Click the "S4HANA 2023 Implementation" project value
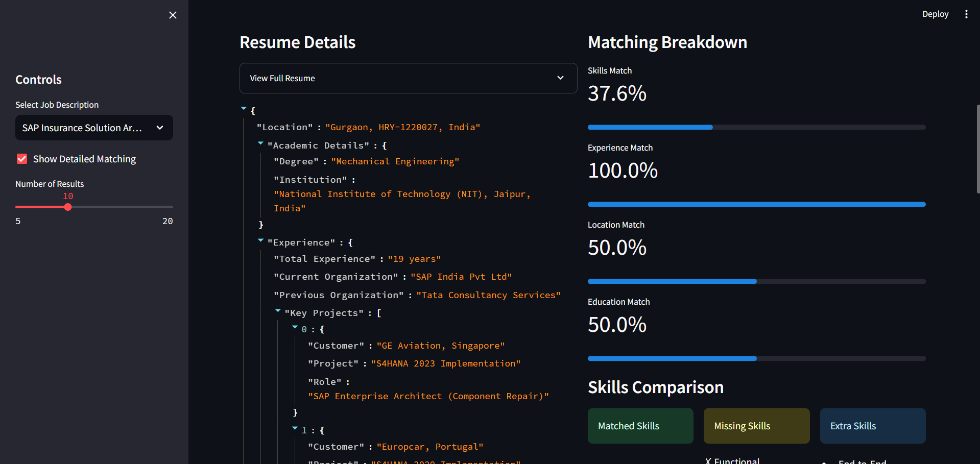 coord(446,363)
